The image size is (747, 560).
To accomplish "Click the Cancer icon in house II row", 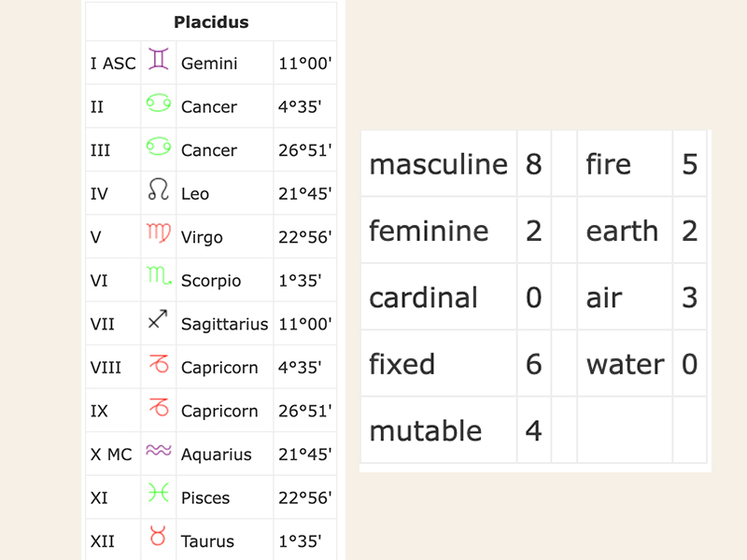I will tap(159, 105).
